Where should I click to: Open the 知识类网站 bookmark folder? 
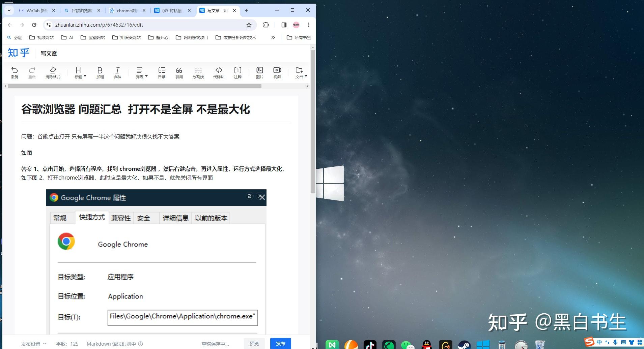[127, 37]
